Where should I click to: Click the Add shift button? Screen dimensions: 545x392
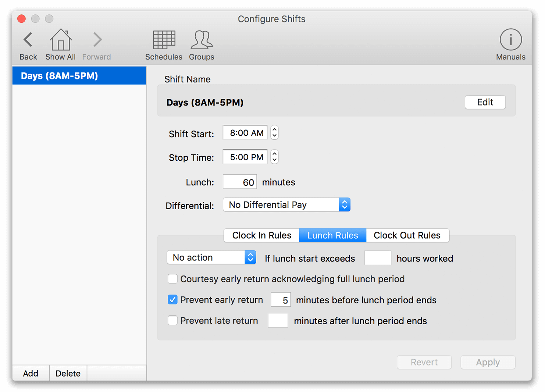tap(31, 373)
